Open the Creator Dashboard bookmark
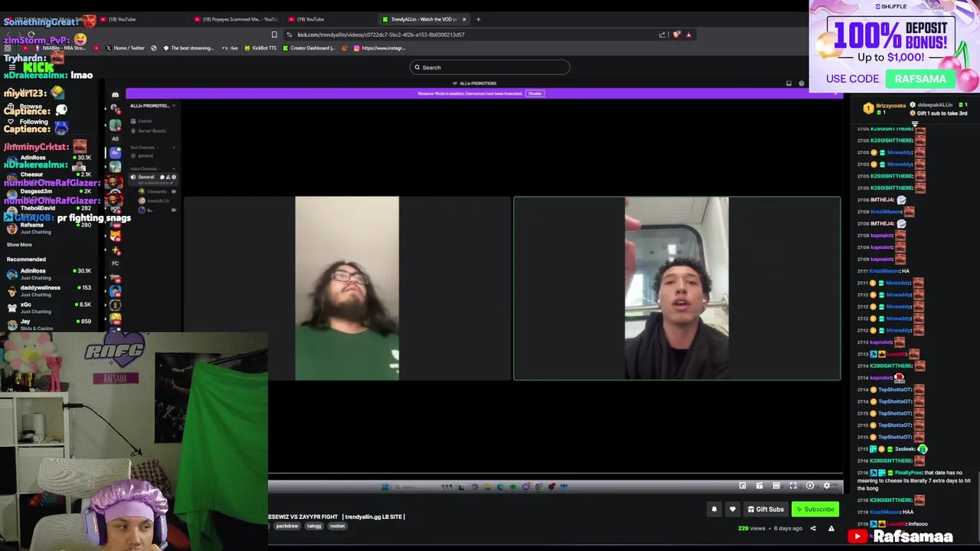 [309, 48]
